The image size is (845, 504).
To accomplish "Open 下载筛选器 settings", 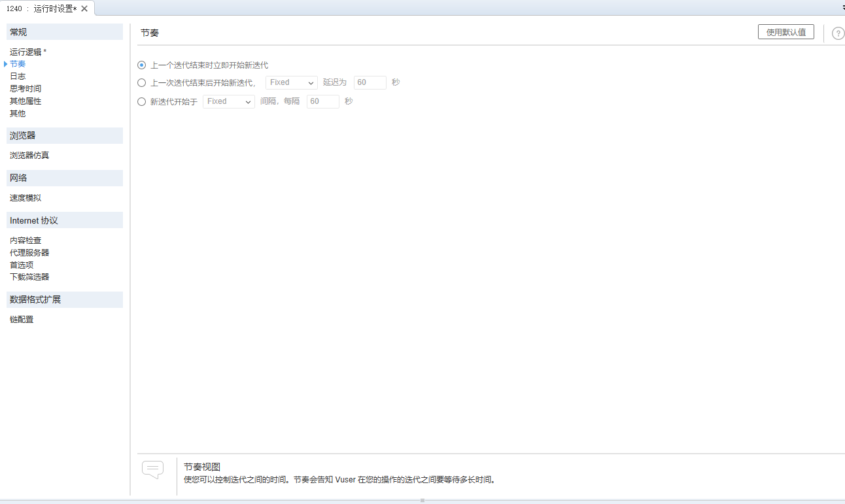I will pos(29,277).
